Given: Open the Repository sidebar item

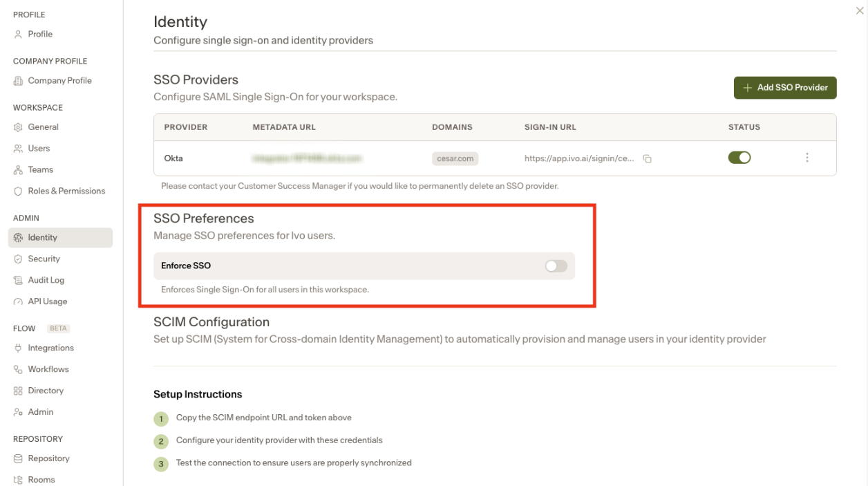Looking at the screenshot, I should coord(48,458).
